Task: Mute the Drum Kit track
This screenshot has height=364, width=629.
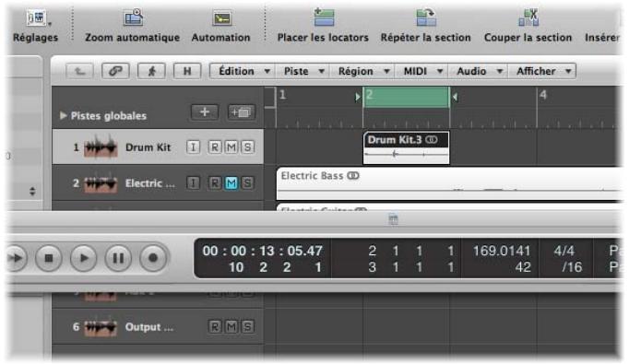Action: [x=231, y=147]
